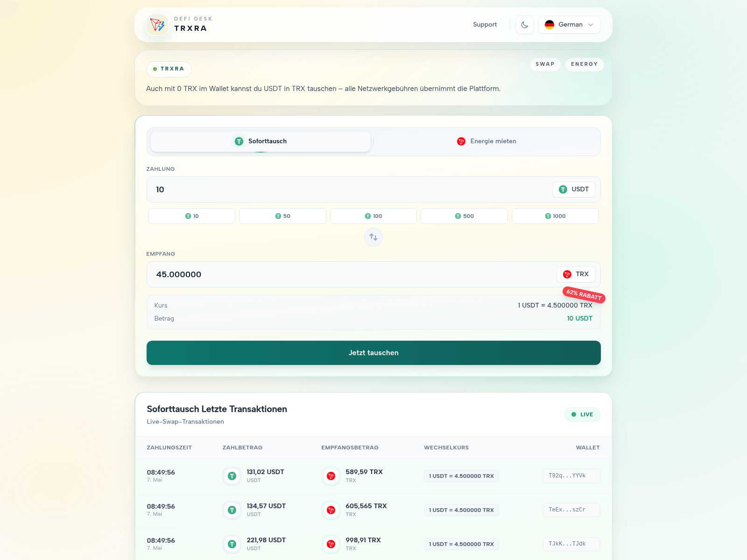Click the WALLET column header
Screen dimensions: 747x560
(588, 448)
